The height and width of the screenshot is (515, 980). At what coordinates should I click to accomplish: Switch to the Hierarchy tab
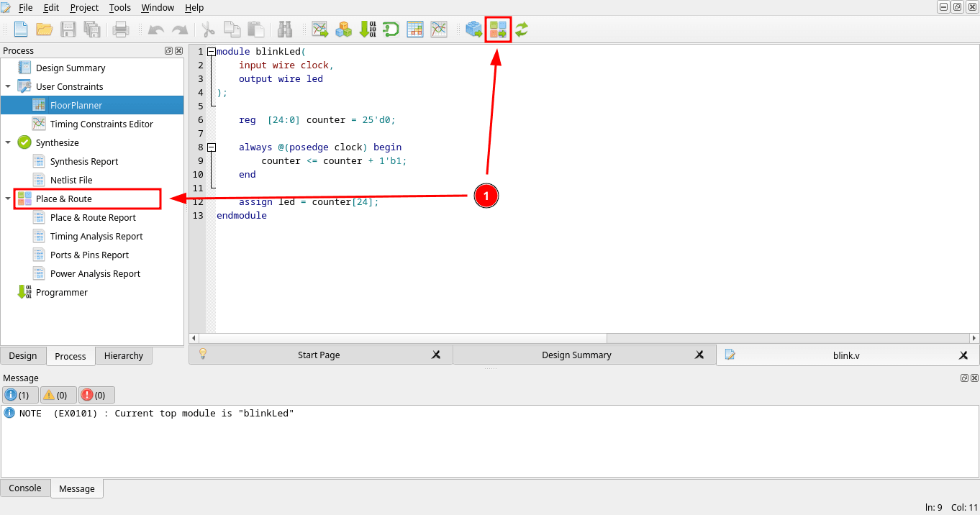coord(124,356)
